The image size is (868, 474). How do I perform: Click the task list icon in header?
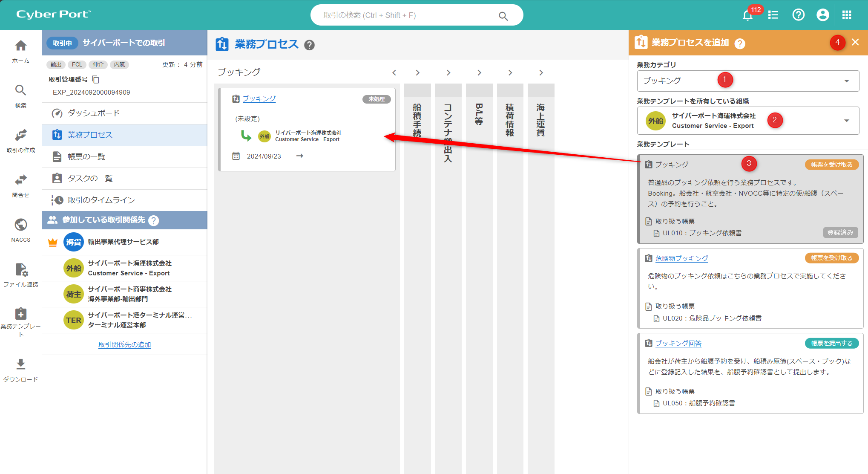click(x=773, y=15)
